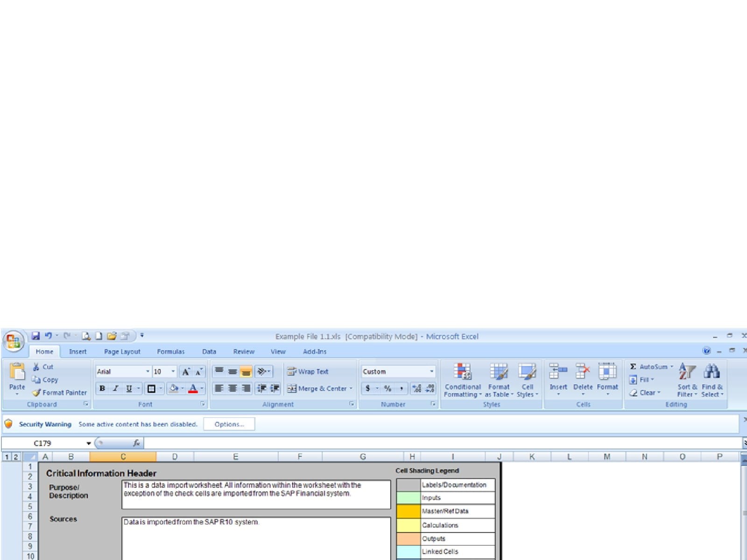Toggle Bold formatting
This screenshot has height=560, width=747.
pos(102,388)
